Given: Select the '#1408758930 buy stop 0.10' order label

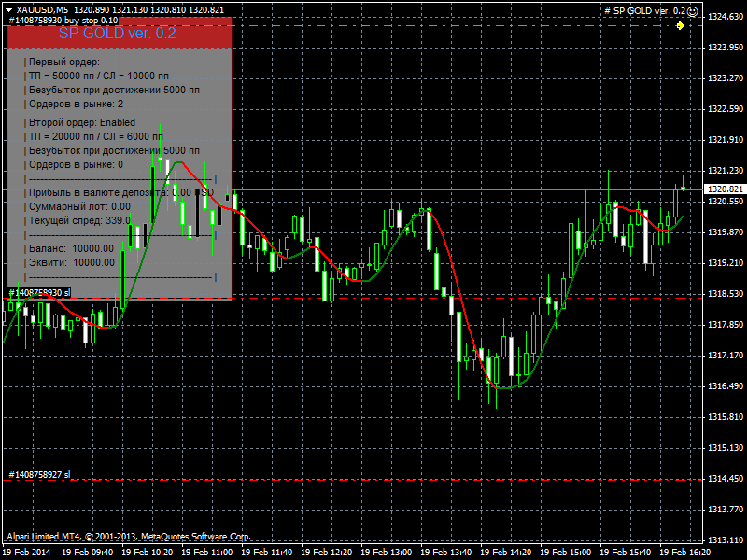Looking at the screenshot, I should pyautogui.click(x=63, y=21).
